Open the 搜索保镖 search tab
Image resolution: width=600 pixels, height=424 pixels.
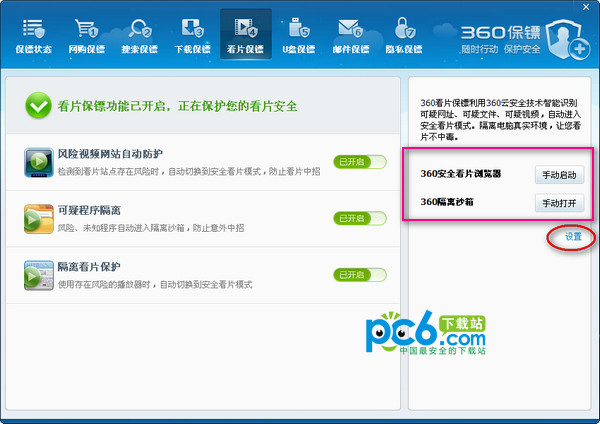coord(140,35)
